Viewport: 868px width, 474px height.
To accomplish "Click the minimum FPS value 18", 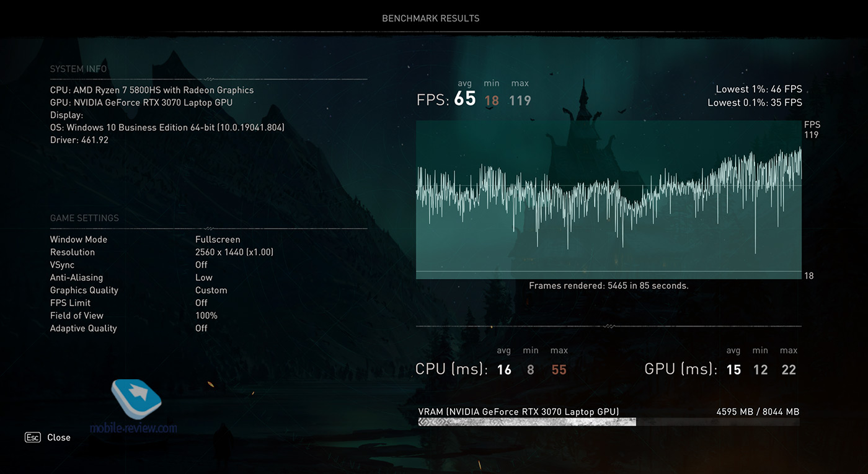I will pos(492,100).
